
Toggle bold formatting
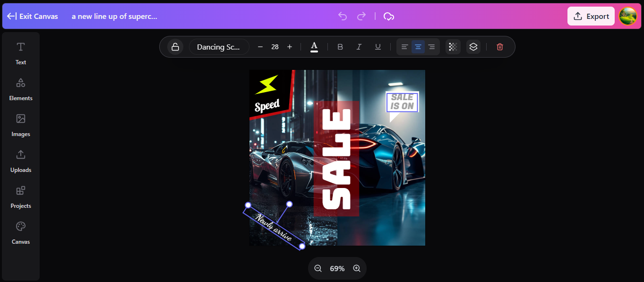(340, 47)
